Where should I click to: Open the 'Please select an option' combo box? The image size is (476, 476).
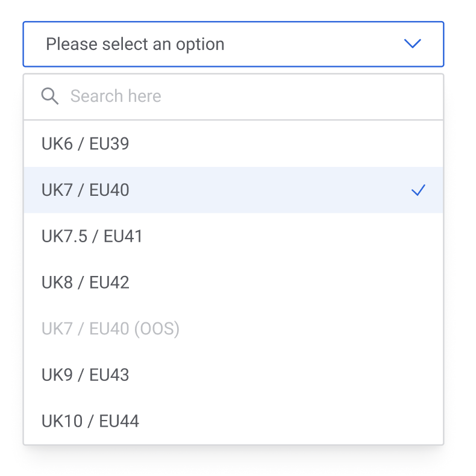point(233,44)
